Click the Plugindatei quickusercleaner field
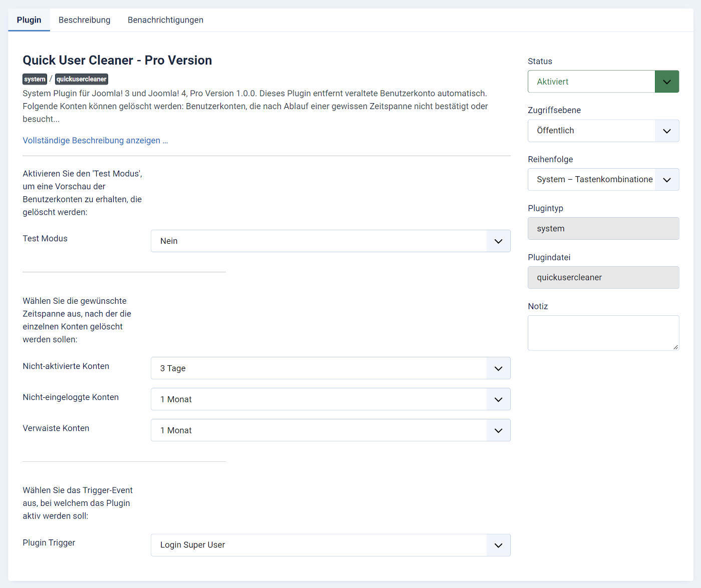The image size is (701, 588). [x=603, y=278]
